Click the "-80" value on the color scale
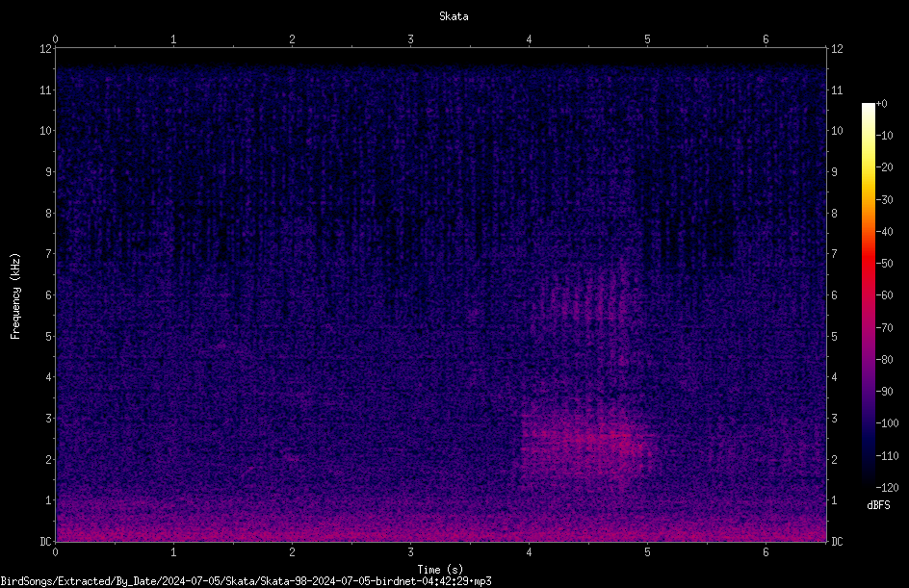 coord(884,360)
